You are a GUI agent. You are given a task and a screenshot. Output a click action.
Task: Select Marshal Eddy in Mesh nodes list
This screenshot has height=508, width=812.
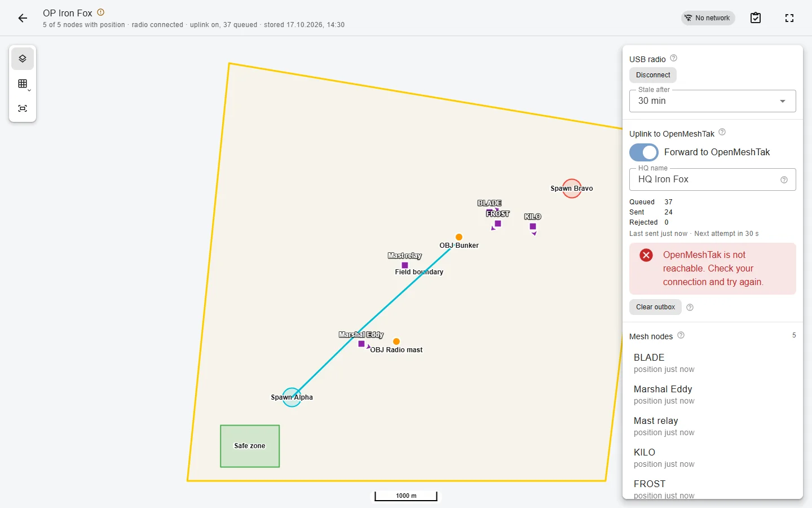713,395
